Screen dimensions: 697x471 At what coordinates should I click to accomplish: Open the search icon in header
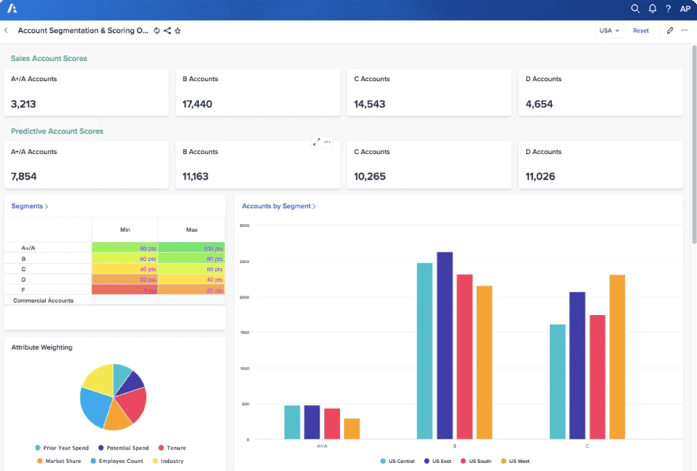(x=635, y=8)
